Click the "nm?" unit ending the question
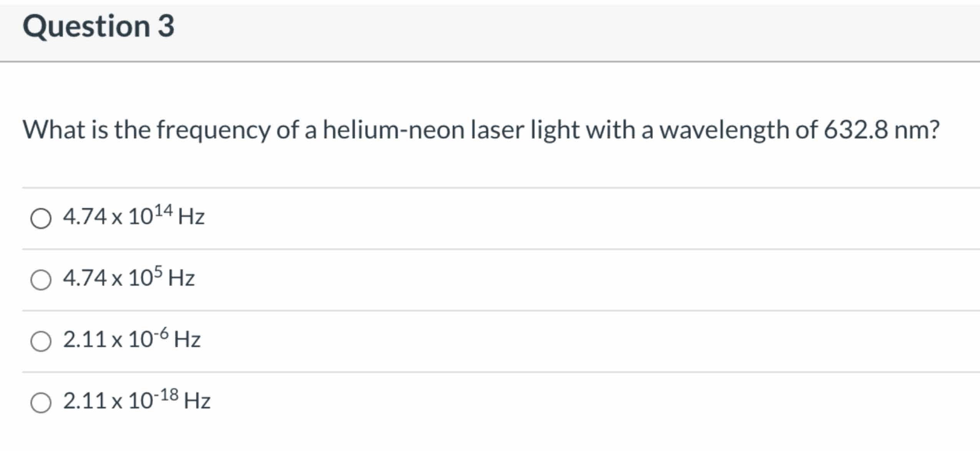 click(x=917, y=130)
